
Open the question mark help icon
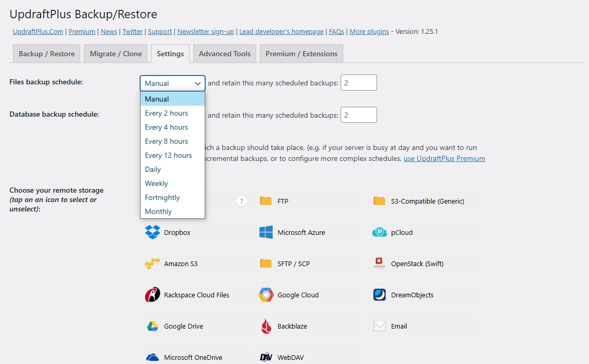pos(242,202)
